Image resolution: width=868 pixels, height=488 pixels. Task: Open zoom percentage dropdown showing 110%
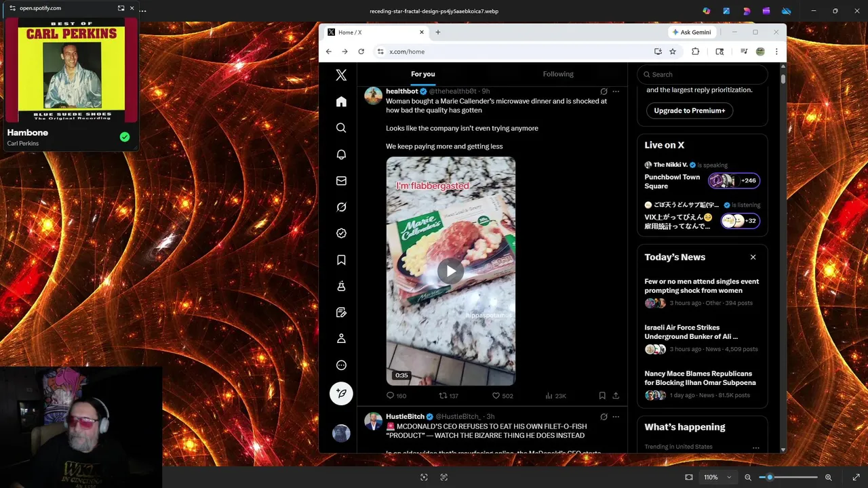tap(717, 477)
